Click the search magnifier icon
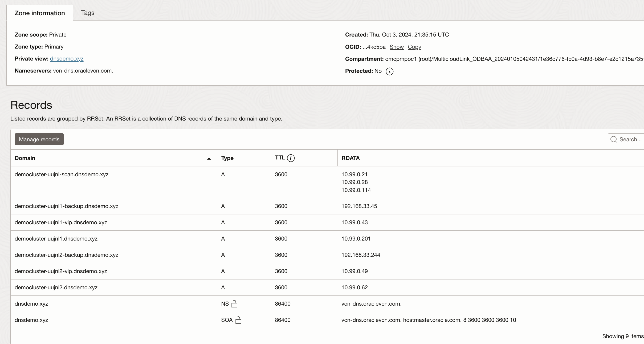Screen dimensions: 644x344 point(613,139)
